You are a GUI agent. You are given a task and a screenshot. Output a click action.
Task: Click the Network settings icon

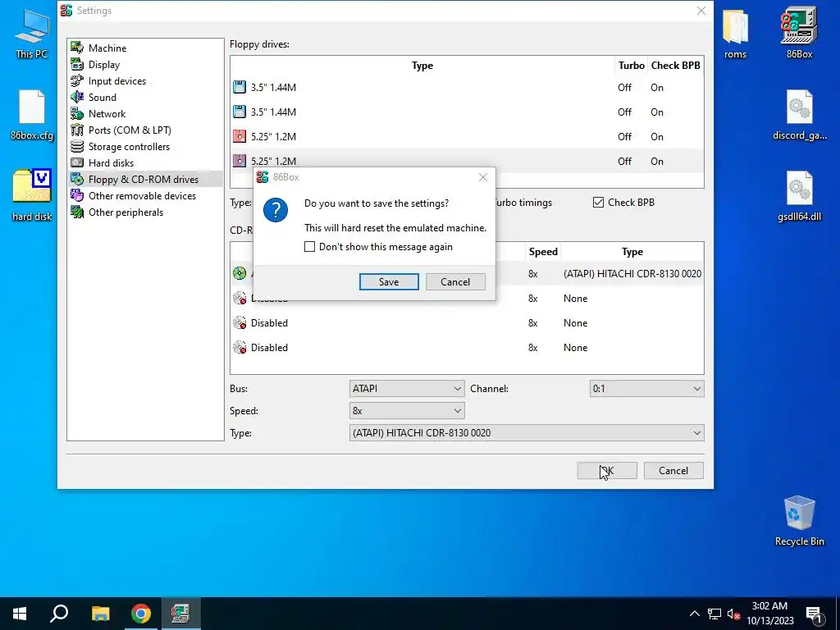[77, 113]
